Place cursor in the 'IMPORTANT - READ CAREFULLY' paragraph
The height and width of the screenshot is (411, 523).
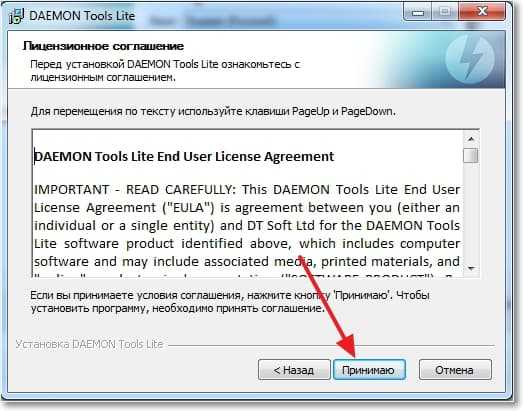click(247, 226)
